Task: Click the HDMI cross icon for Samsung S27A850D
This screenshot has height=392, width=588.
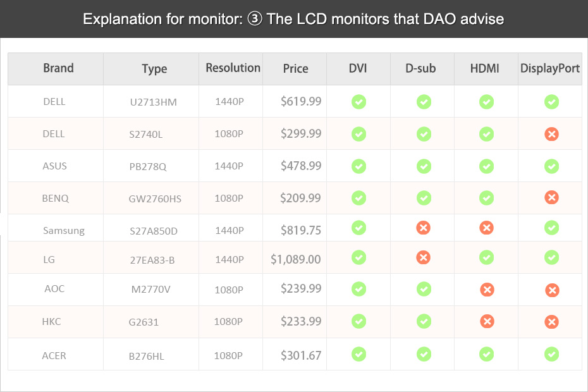Action: [486, 228]
